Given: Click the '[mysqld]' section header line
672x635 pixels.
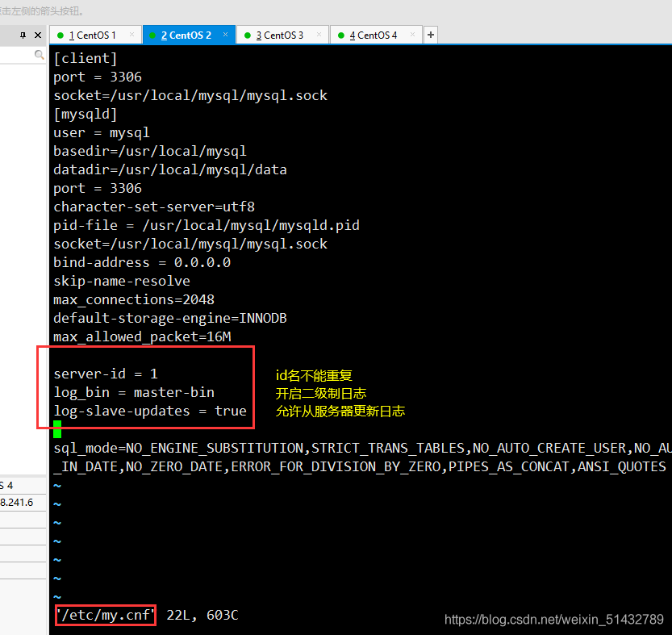Looking at the screenshot, I should [x=86, y=114].
